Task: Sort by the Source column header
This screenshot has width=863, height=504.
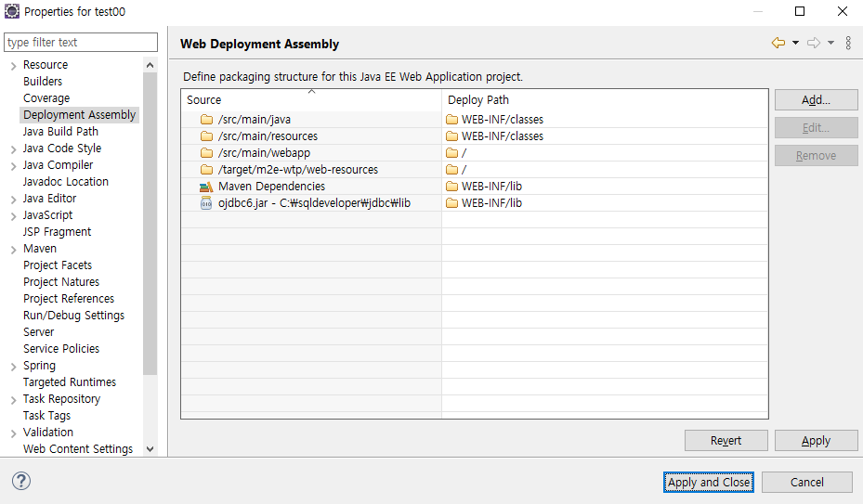Action: [311, 100]
